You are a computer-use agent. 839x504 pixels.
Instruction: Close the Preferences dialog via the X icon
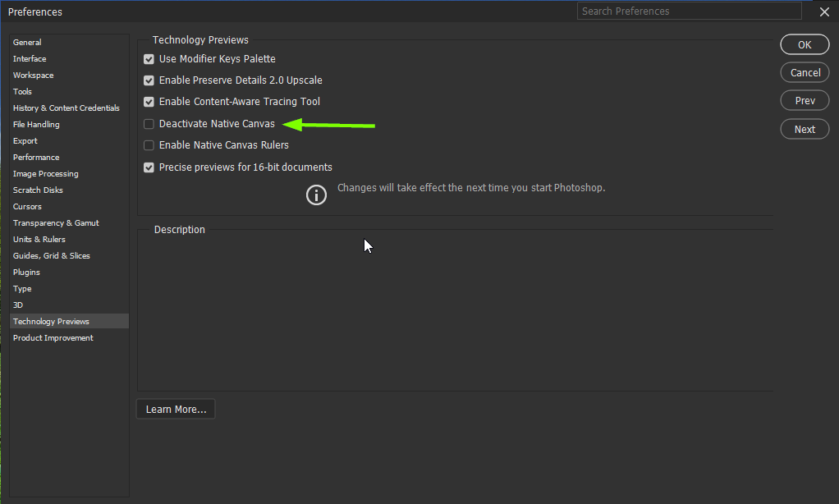[x=824, y=11]
